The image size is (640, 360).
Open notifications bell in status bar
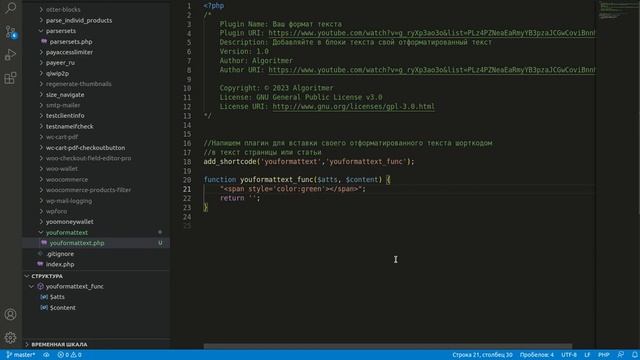coord(634,355)
